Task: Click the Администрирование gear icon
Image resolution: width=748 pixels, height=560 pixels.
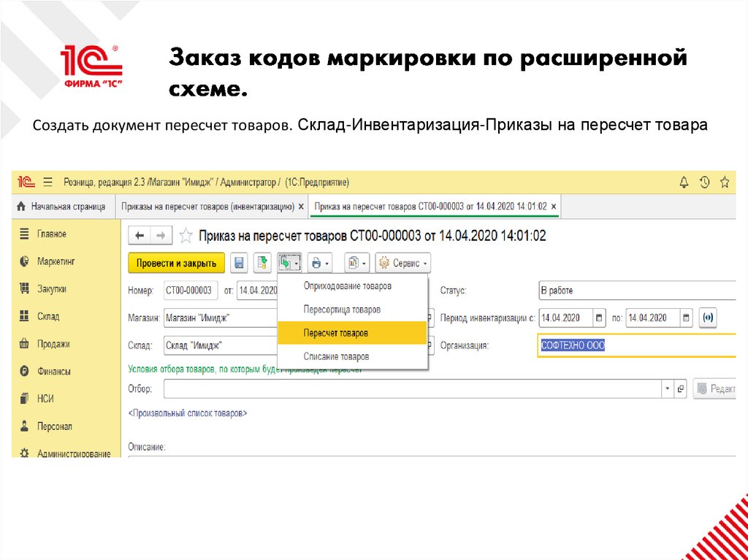Action: pyautogui.click(x=24, y=453)
